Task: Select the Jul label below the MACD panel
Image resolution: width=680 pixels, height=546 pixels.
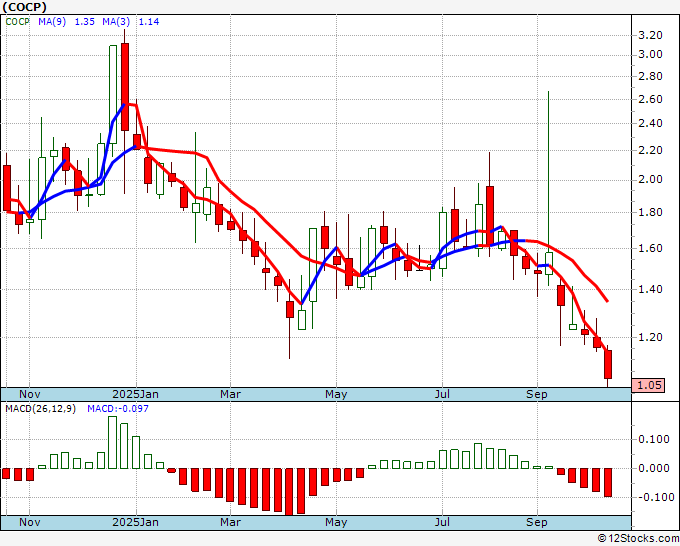Action: pyautogui.click(x=441, y=522)
